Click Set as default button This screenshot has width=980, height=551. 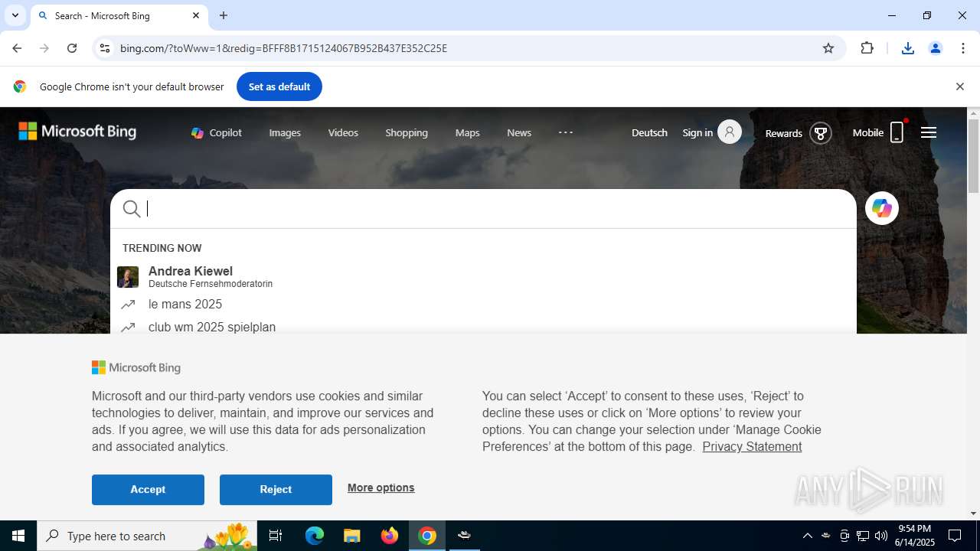pyautogui.click(x=279, y=86)
